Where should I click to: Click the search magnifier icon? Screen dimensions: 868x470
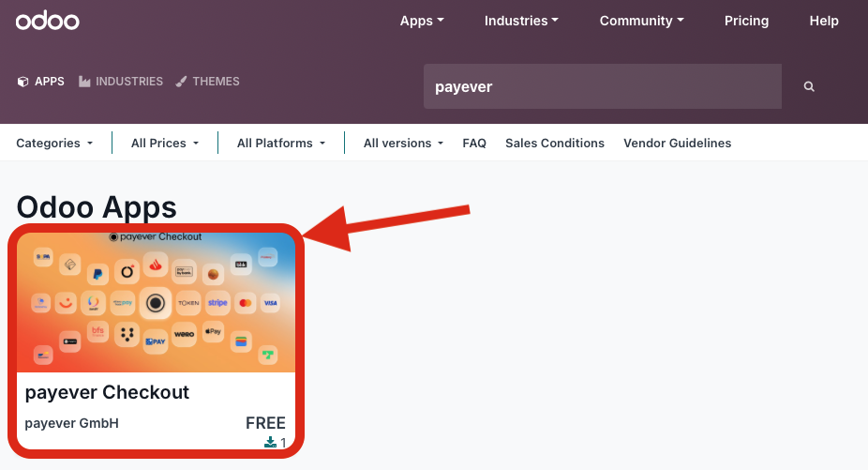click(809, 86)
